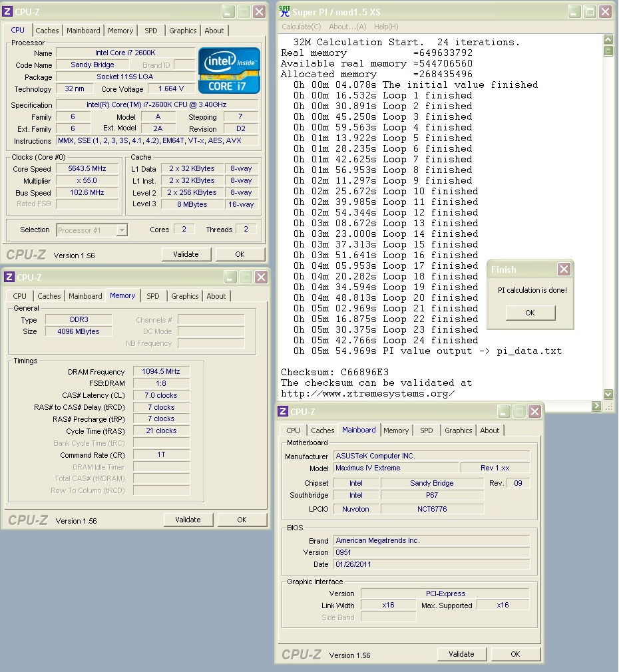This screenshot has width=619, height=672.
Task: Click DRAM Frequency value 1094.5 MHz
Action: 161,371
